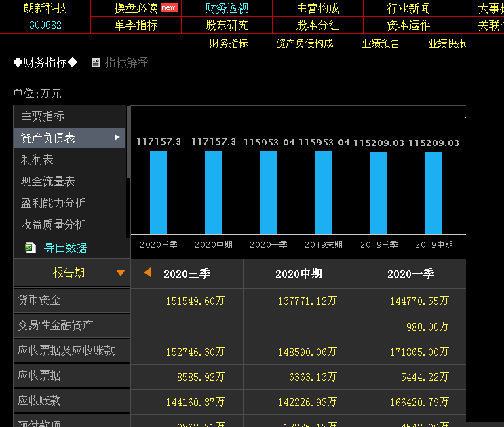
Task: Click the 指标解释 link
Action: coord(126,62)
